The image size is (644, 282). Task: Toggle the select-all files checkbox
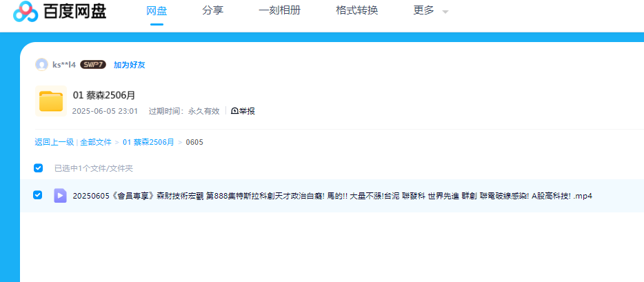(39, 168)
